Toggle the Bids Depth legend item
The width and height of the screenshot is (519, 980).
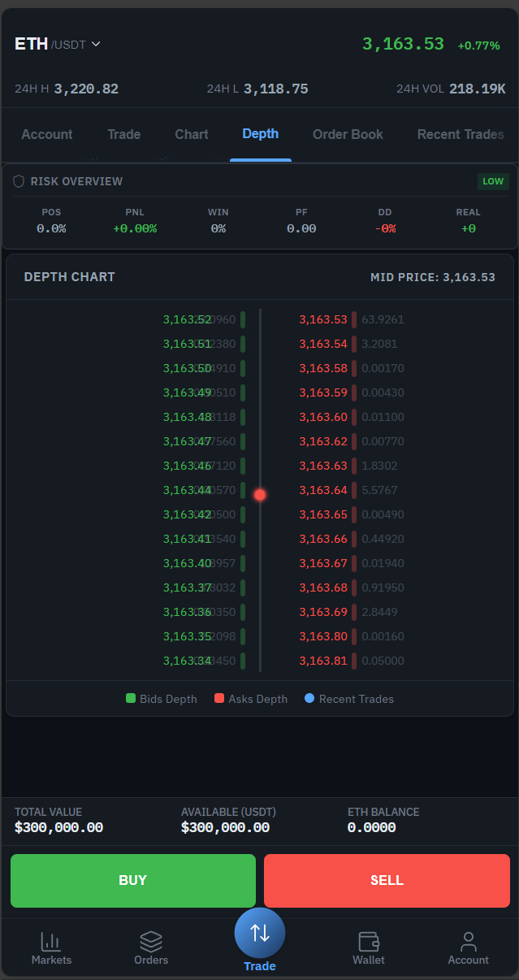pyautogui.click(x=161, y=699)
